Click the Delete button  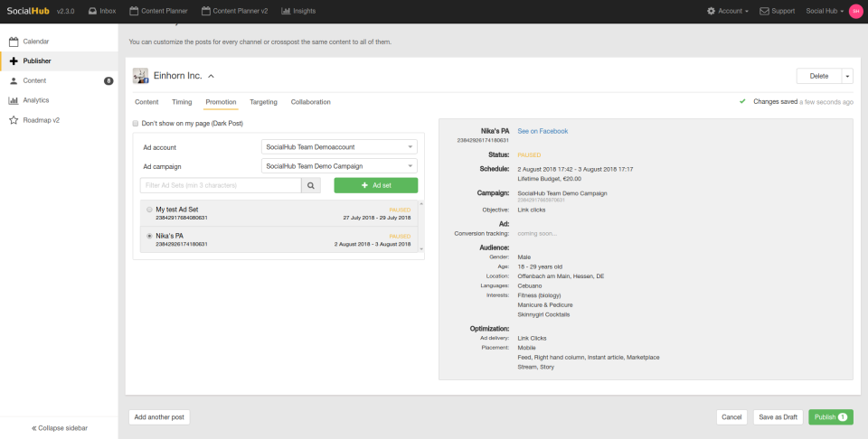pyautogui.click(x=819, y=76)
